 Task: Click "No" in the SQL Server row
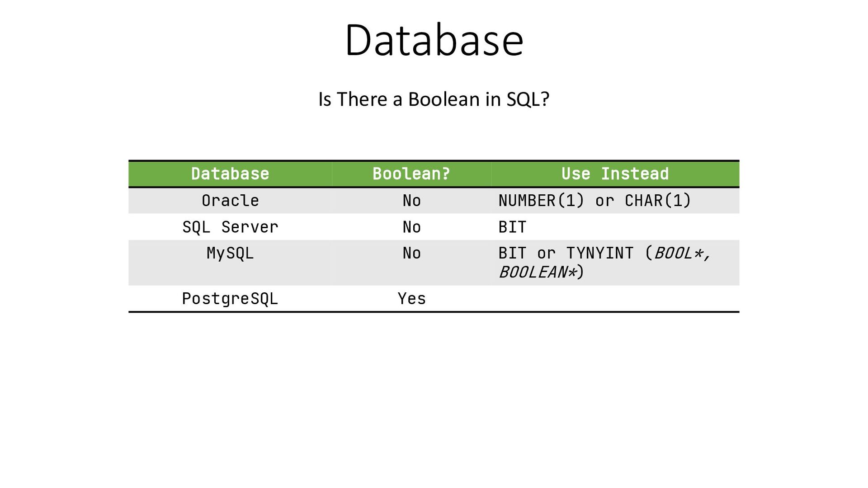pos(411,227)
